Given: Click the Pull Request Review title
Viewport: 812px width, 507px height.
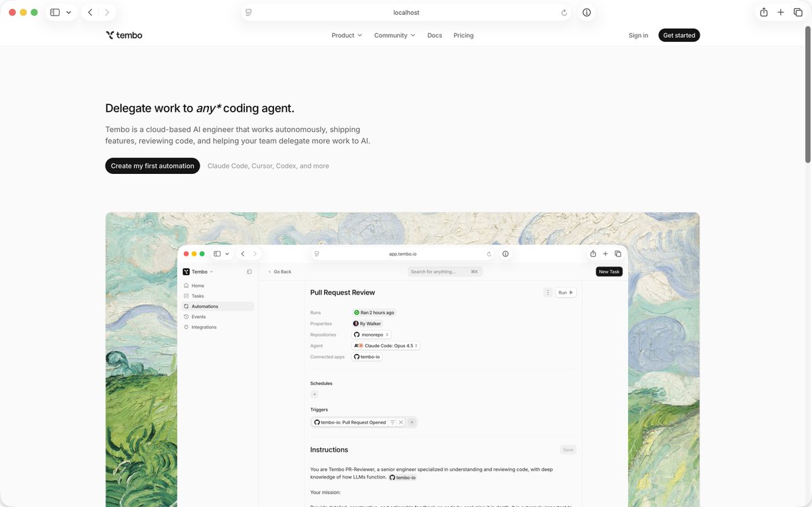Looking at the screenshot, I should coord(342,292).
